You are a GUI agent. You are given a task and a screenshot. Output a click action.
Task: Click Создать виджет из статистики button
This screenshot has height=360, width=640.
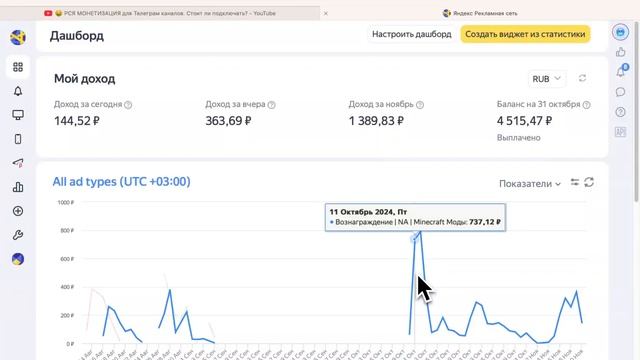(525, 34)
